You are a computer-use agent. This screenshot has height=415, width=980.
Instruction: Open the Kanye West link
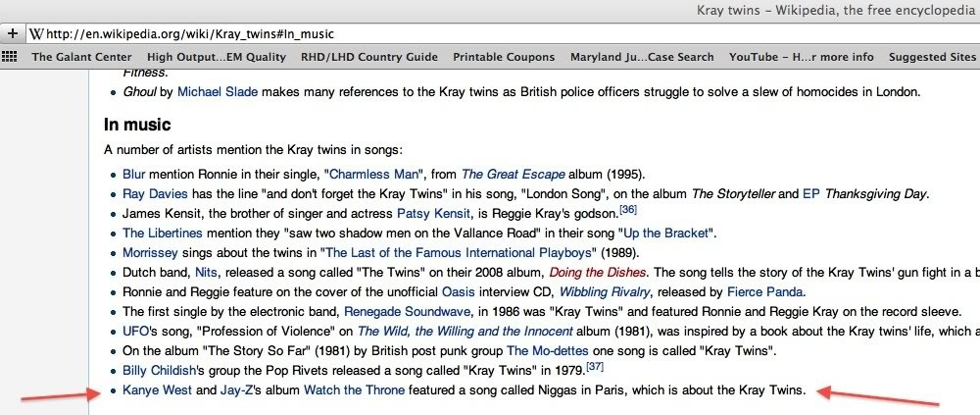[x=158, y=389]
